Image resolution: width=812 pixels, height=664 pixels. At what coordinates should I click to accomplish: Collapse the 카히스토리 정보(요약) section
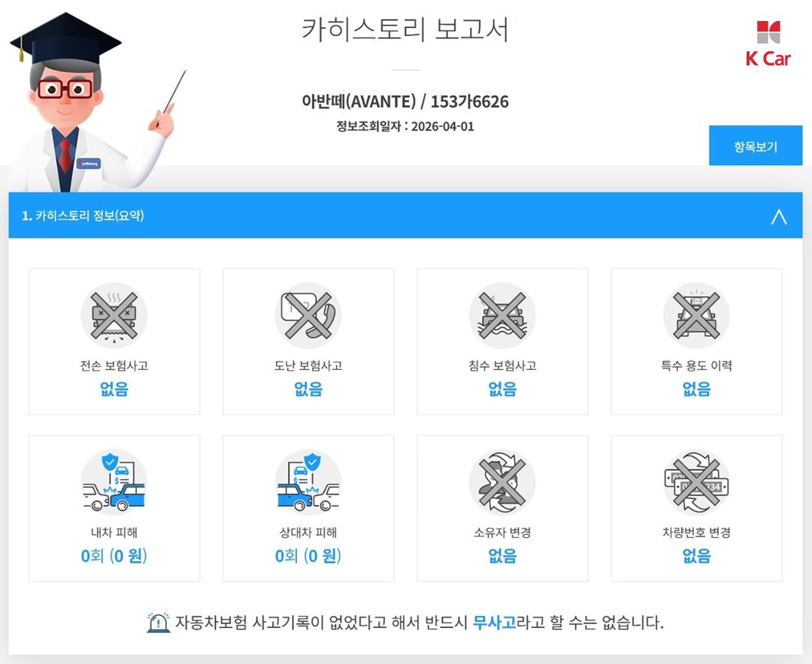(779, 216)
